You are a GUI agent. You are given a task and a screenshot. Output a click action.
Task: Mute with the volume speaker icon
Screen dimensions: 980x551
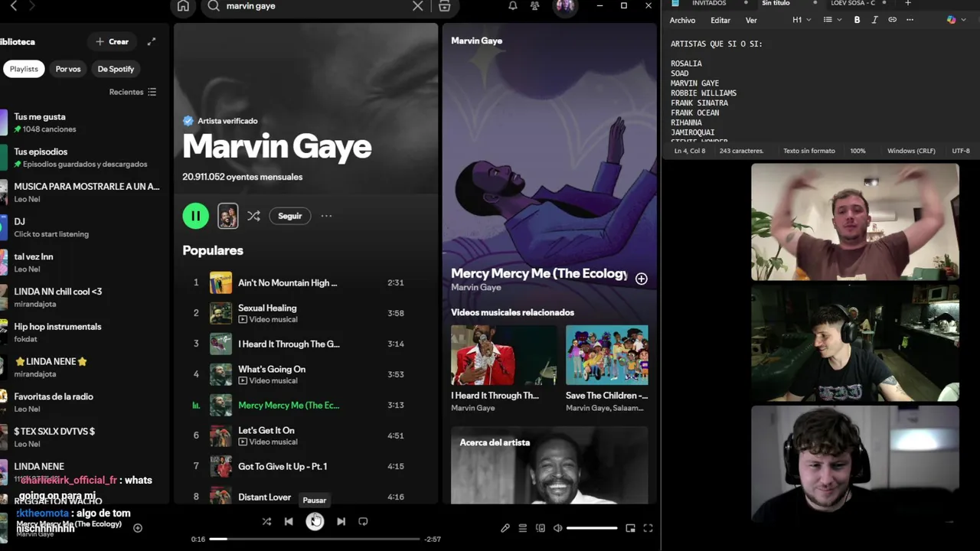(x=558, y=528)
